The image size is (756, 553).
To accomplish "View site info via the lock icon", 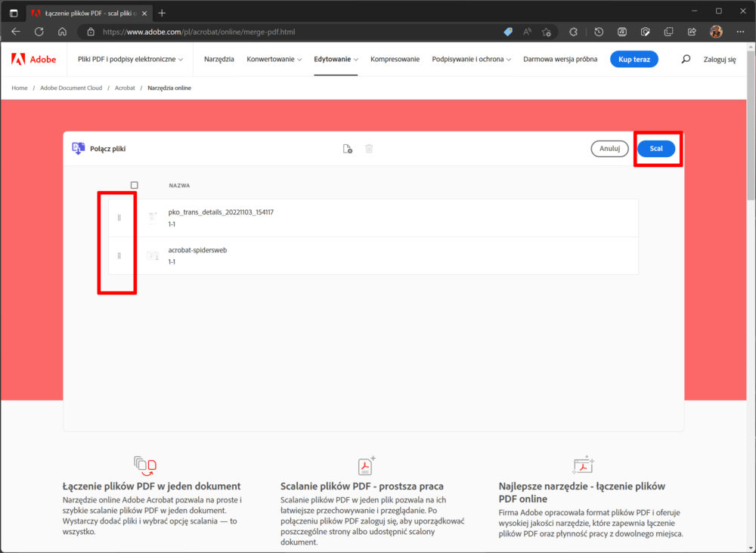I will tap(91, 32).
